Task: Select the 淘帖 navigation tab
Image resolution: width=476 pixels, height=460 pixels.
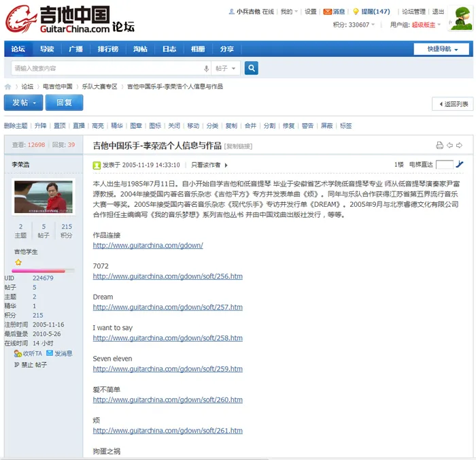Action: point(140,49)
